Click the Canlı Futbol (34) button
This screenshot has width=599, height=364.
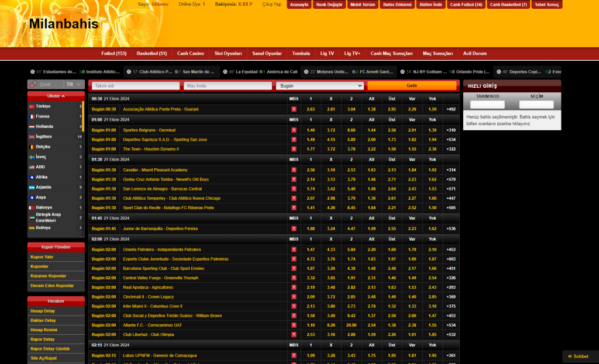point(466,5)
